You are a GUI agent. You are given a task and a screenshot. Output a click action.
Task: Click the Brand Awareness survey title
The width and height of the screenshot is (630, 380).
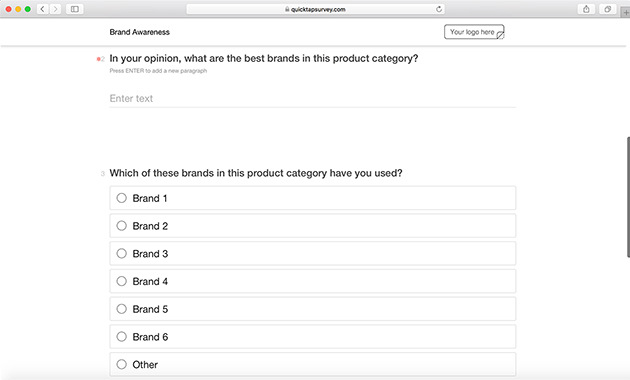point(139,32)
